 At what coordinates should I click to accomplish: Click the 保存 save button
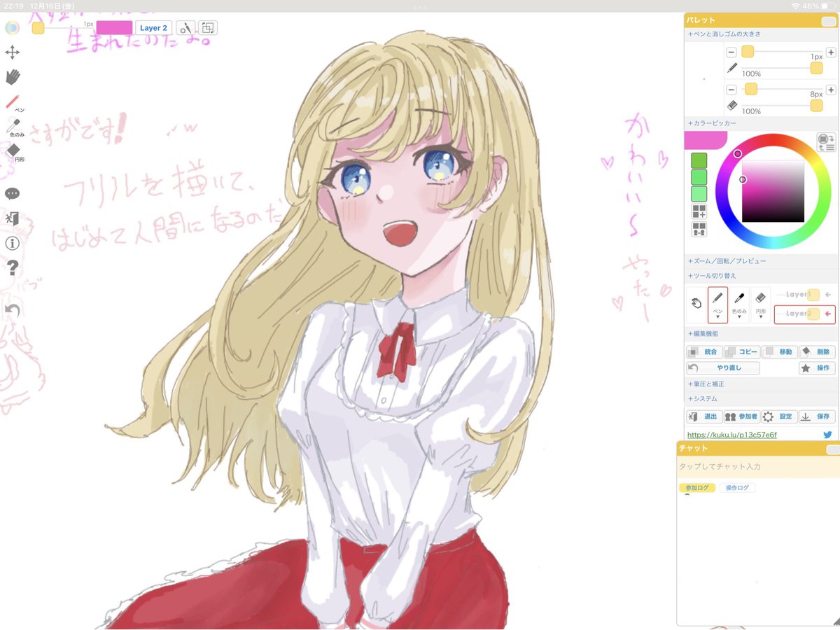click(817, 416)
